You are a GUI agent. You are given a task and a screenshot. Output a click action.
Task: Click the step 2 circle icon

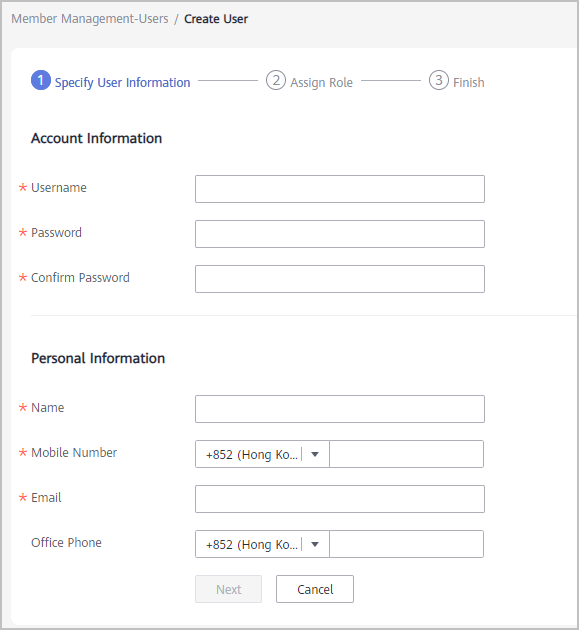276,80
